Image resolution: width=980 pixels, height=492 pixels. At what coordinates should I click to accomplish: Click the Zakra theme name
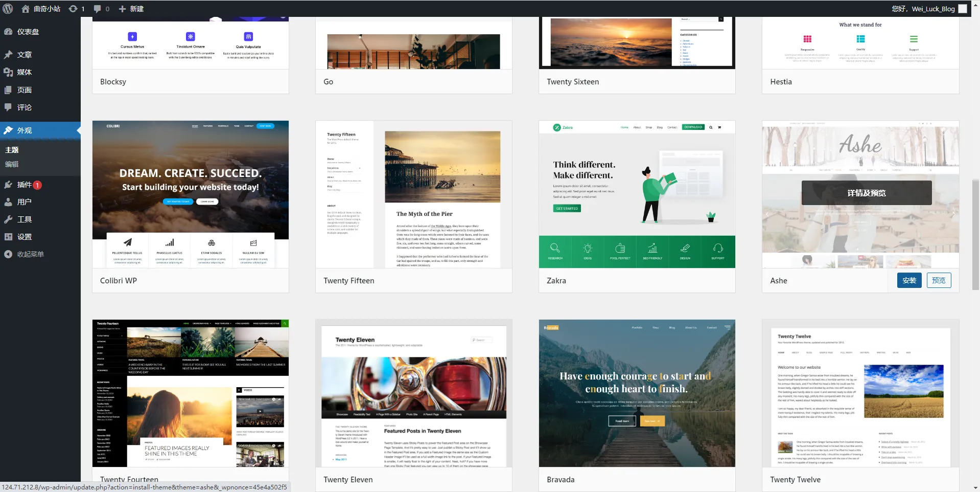556,281
